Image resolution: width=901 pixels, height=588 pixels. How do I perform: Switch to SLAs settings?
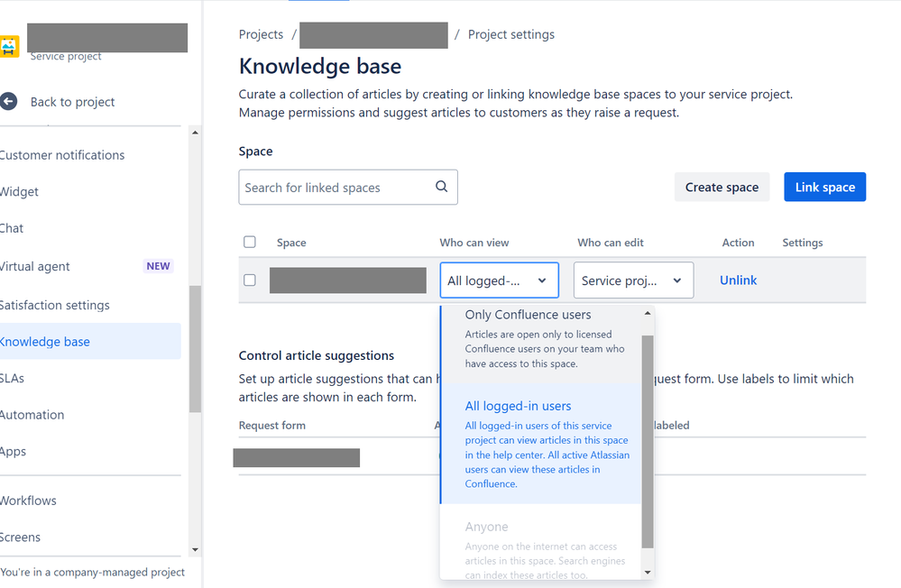pos(13,377)
